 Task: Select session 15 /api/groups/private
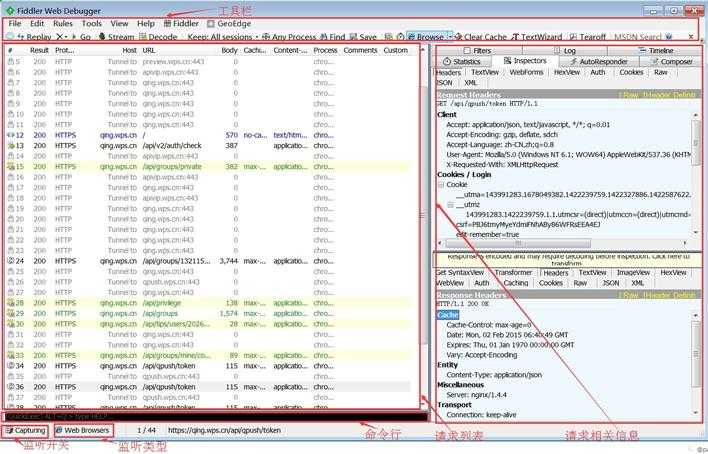(208, 167)
